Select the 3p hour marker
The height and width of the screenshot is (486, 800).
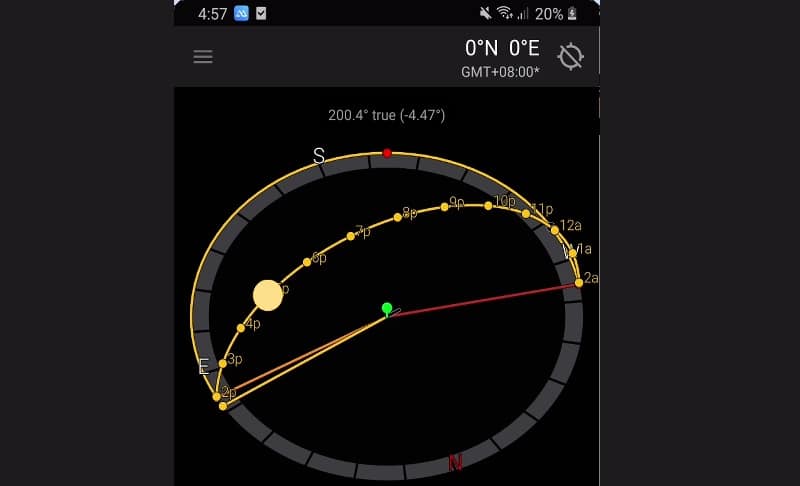(222, 364)
